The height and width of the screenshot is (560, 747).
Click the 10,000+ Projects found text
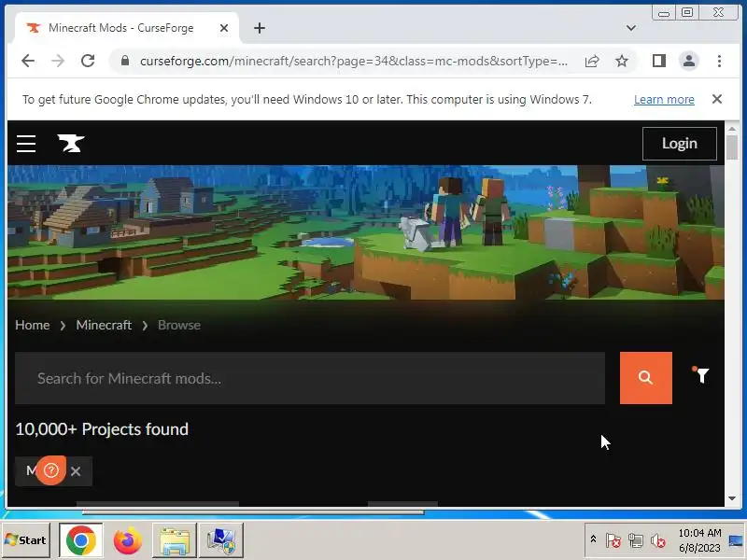point(102,429)
